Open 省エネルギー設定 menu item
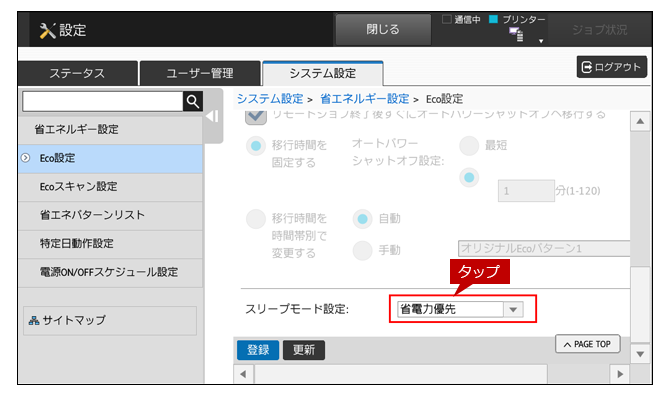Viewport: 670px width, 396px height. [111, 129]
